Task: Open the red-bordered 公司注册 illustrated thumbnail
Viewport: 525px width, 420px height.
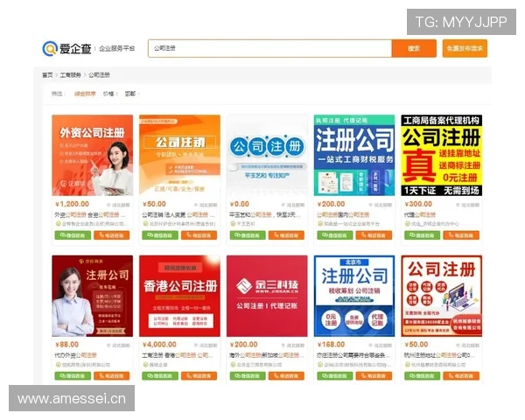Action: click(x=442, y=296)
